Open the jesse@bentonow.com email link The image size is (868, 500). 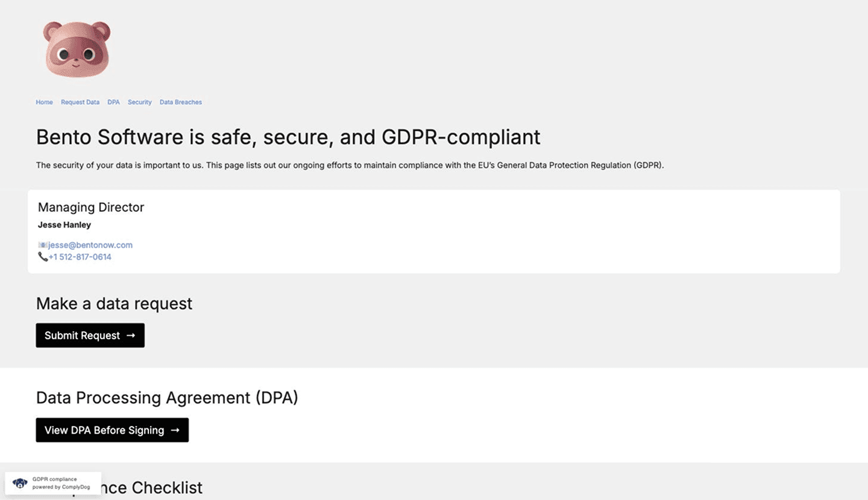(x=90, y=245)
